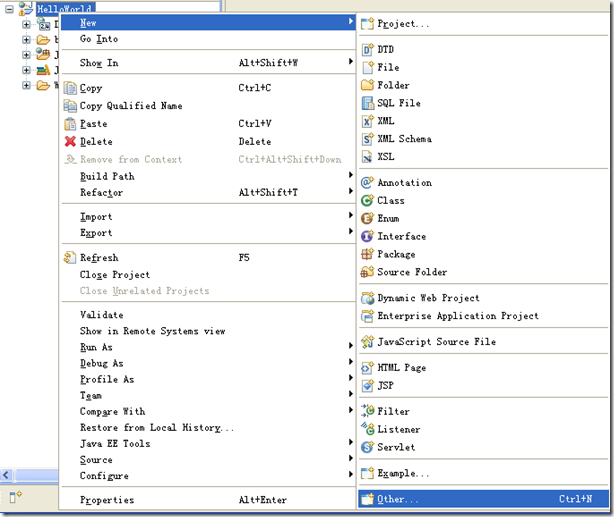
Task: Click the Paste clipboard icon
Action: click(x=70, y=124)
